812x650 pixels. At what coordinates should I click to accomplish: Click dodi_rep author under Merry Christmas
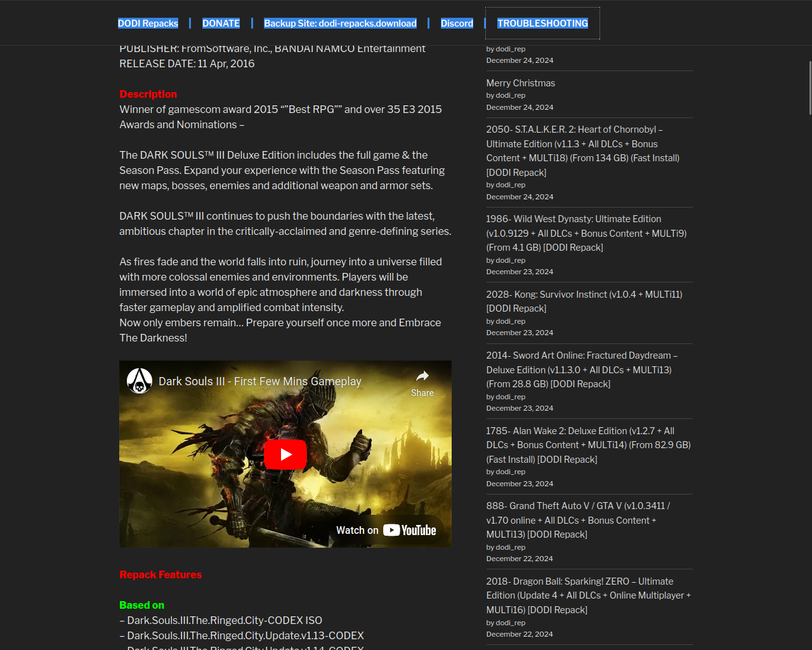click(511, 95)
